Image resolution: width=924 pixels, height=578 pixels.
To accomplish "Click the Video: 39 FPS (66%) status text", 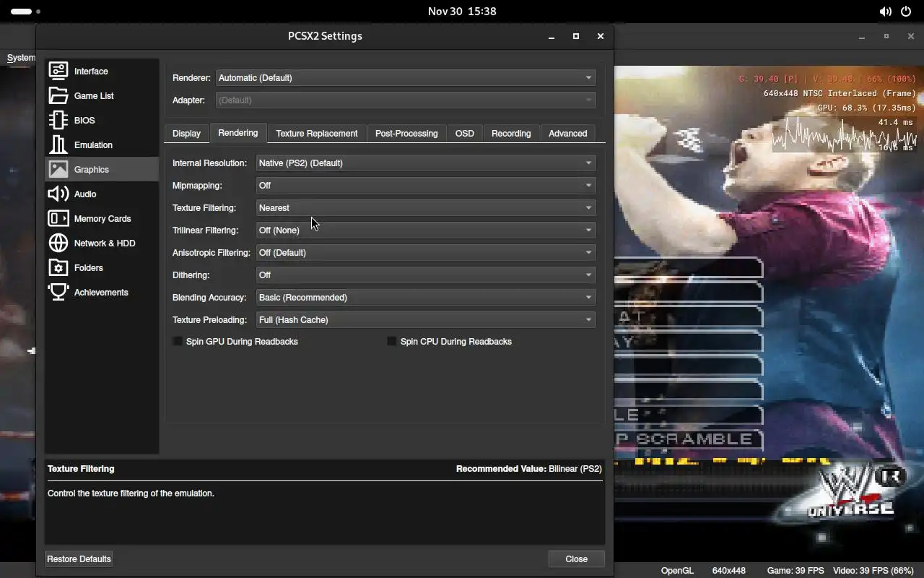I will point(873,570).
